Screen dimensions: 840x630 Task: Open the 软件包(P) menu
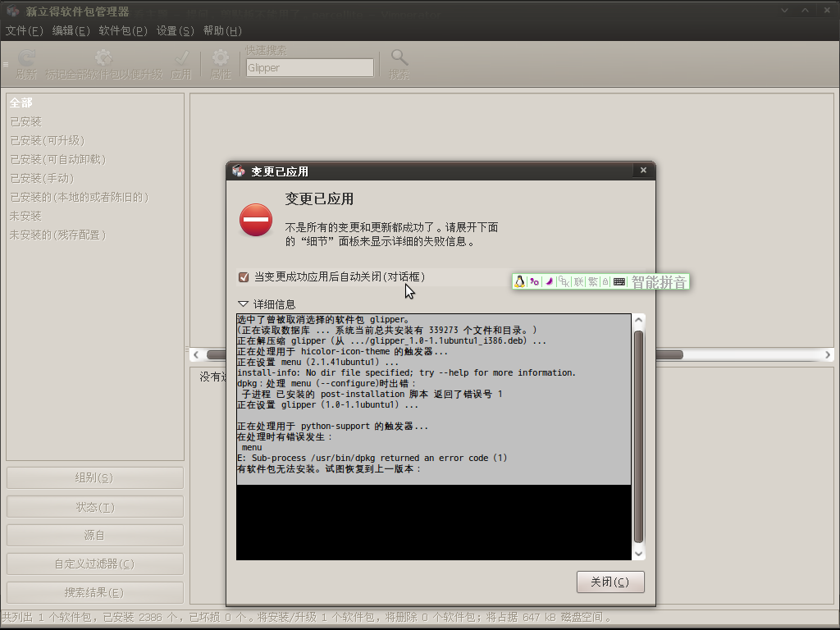tap(123, 31)
